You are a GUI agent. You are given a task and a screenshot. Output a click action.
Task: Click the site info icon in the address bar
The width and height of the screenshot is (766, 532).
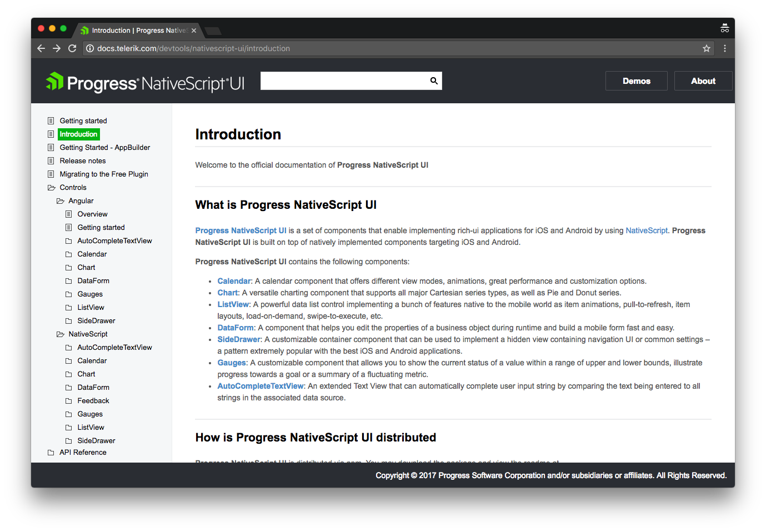(90, 48)
